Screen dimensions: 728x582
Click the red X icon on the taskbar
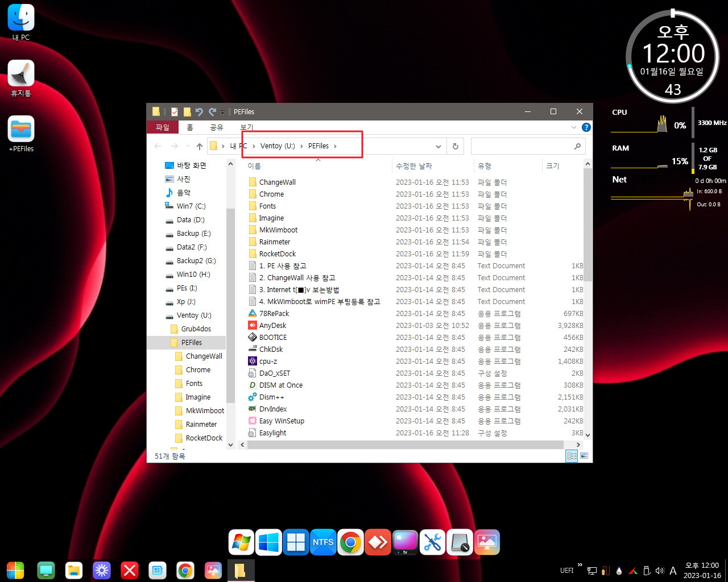click(130, 570)
